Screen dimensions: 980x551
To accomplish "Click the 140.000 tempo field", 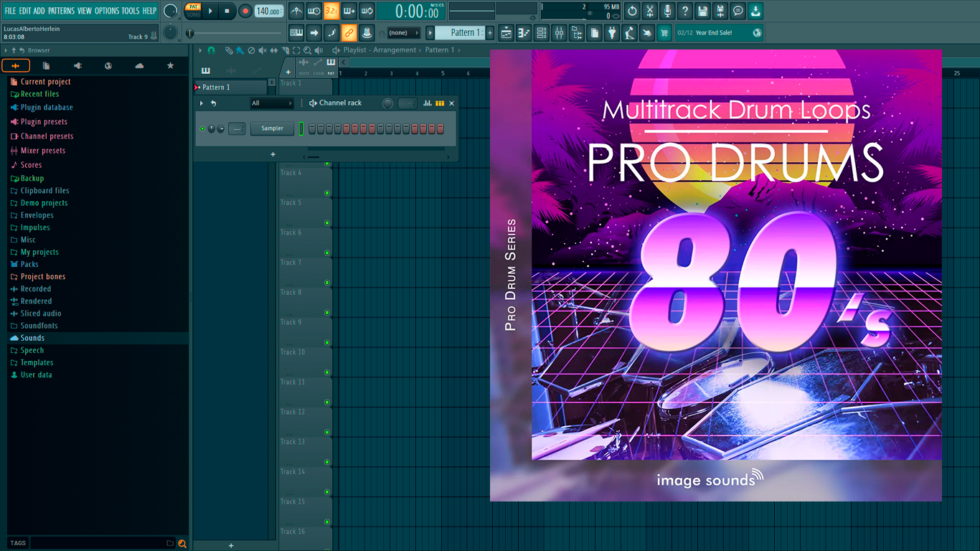I will (x=269, y=11).
